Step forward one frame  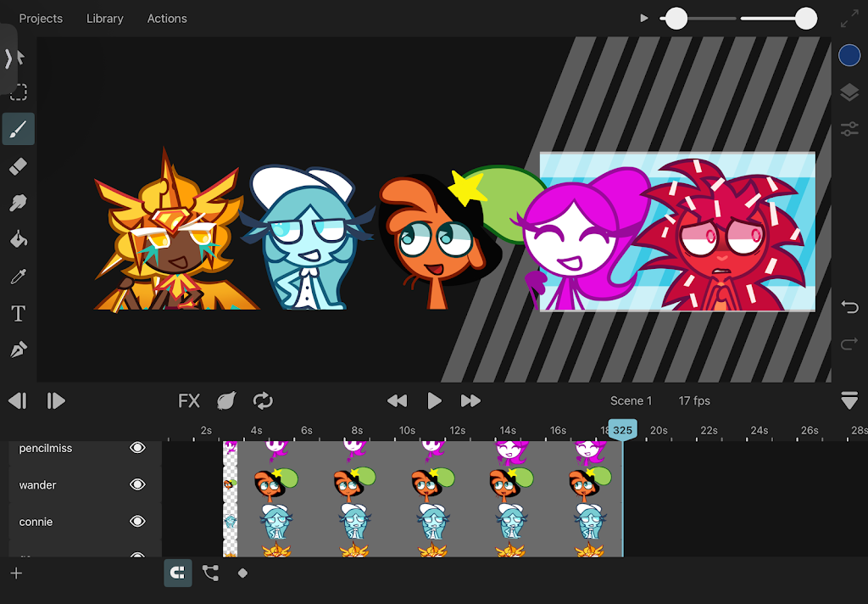click(55, 400)
